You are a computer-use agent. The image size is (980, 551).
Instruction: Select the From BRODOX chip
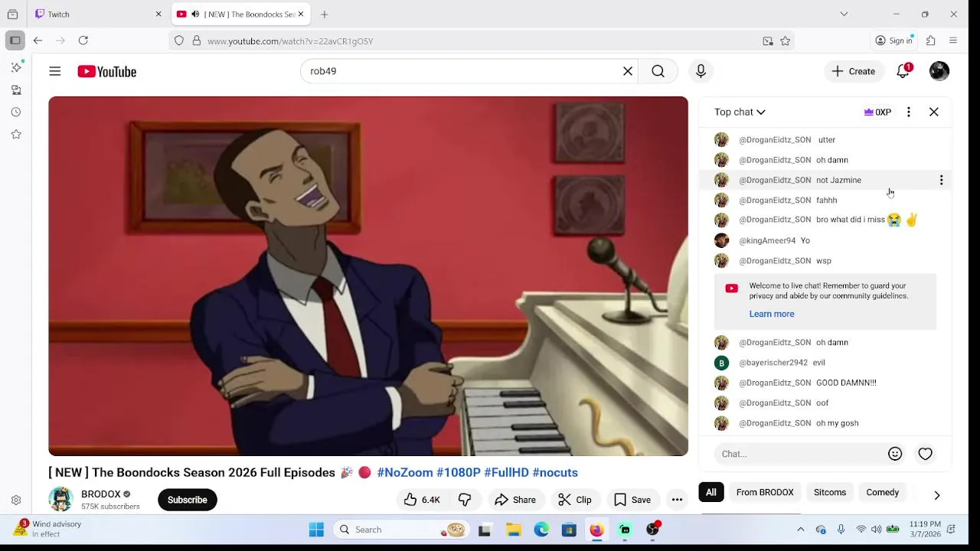(x=765, y=492)
